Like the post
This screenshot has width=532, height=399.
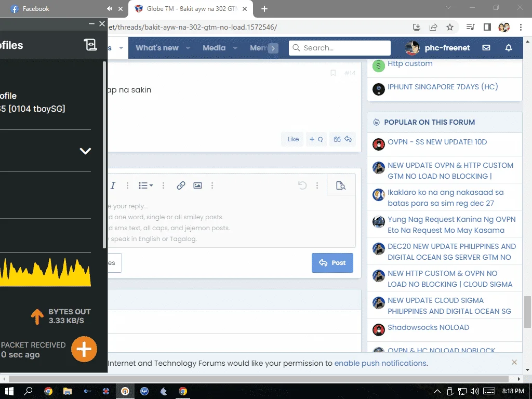[x=293, y=139]
